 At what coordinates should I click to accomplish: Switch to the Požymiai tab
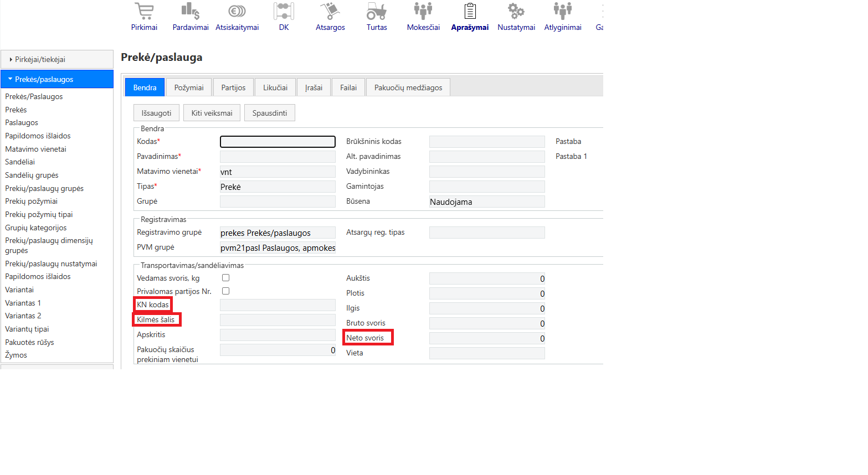click(x=189, y=87)
